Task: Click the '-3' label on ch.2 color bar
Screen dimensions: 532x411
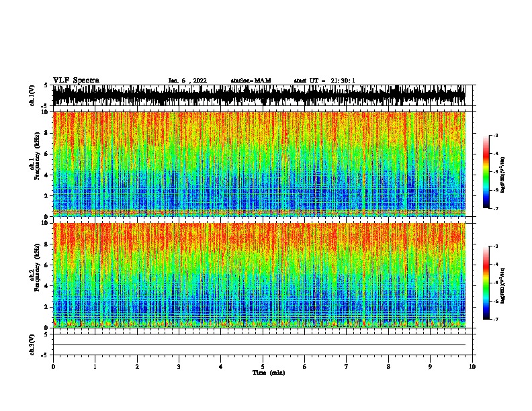Action: (x=495, y=246)
